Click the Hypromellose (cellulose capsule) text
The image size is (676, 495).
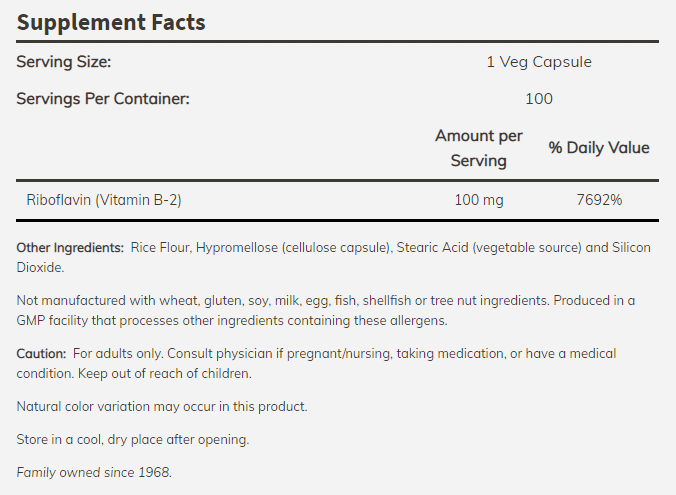[x=293, y=248]
